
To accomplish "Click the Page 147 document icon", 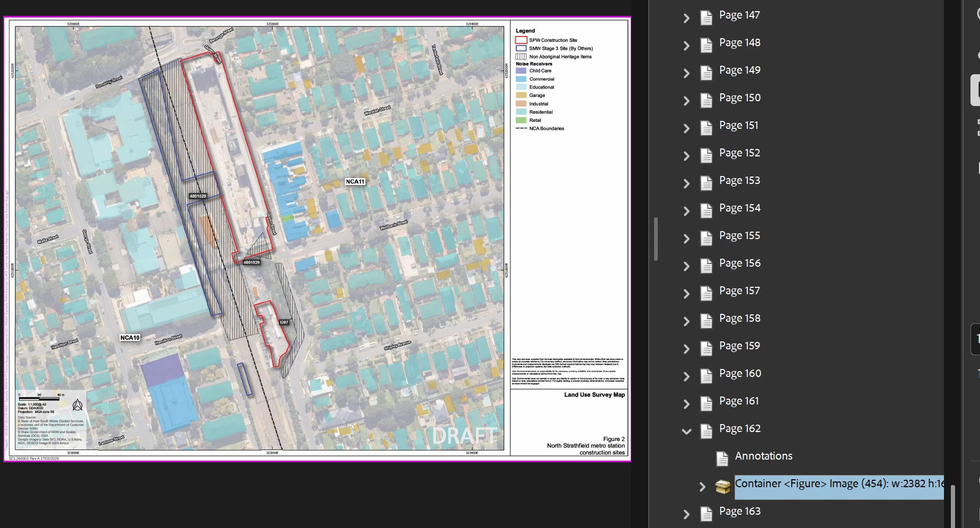I will [706, 17].
